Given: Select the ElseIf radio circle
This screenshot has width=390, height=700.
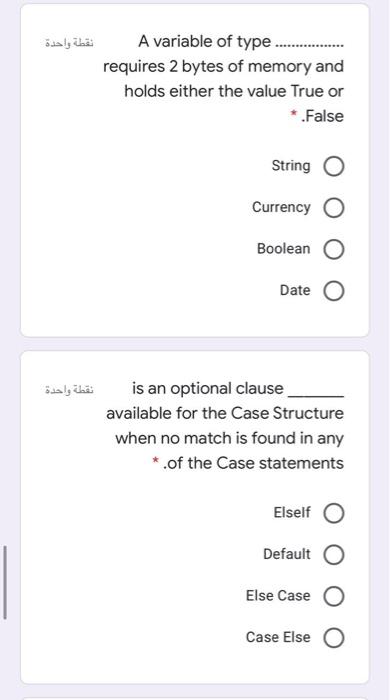Looking at the screenshot, I should pos(334,513).
